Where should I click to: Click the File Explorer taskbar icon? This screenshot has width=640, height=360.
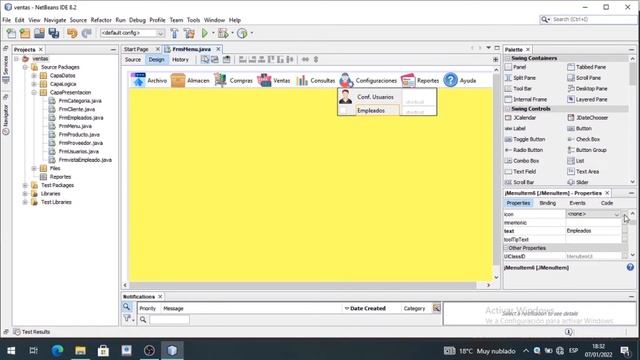tap(80, 350)
